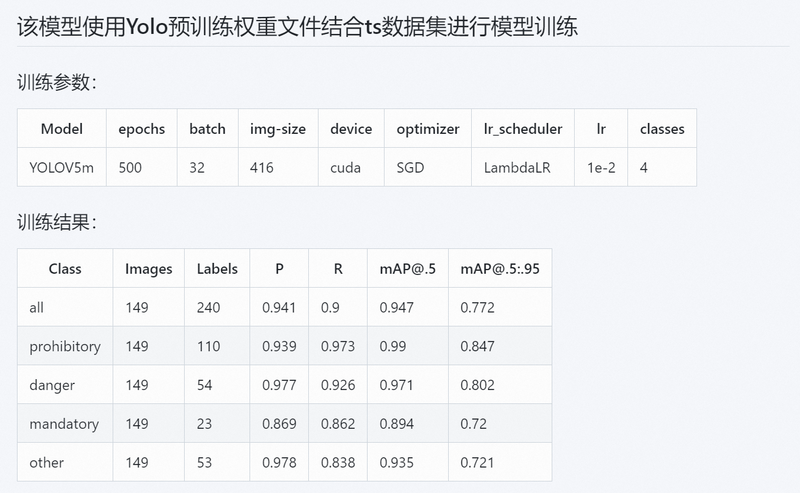The width and height of the screenshot is (800, 493).
Task: Select the prohibitory class row label
Action: 65,346
